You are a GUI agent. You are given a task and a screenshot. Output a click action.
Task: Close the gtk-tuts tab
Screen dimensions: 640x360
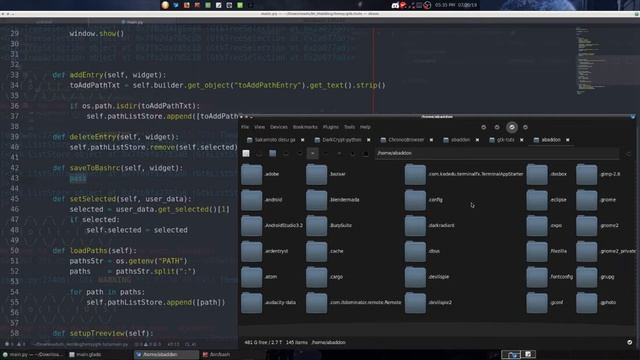click(x=522, y=140)
